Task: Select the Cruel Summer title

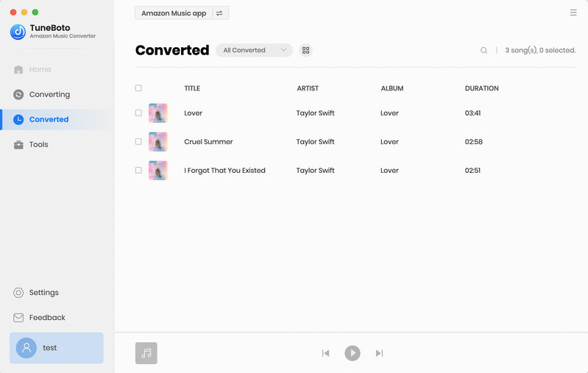Action: coord(208,142)
